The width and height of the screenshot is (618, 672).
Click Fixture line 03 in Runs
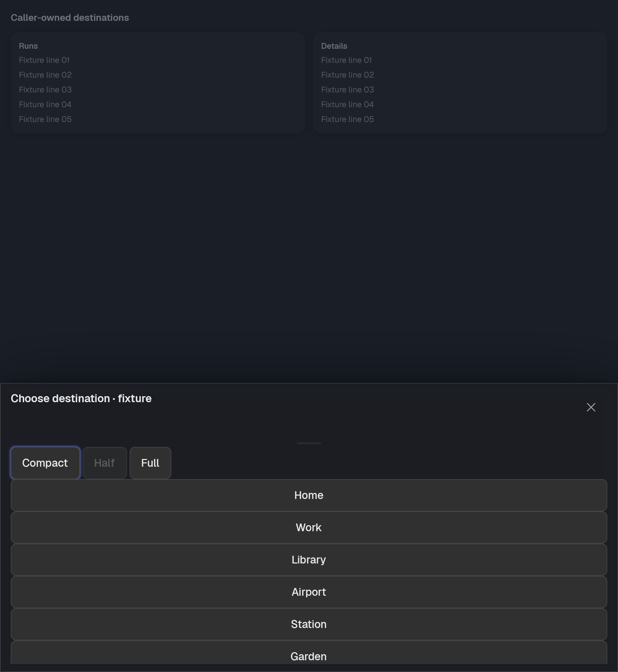tap(45, 90)
